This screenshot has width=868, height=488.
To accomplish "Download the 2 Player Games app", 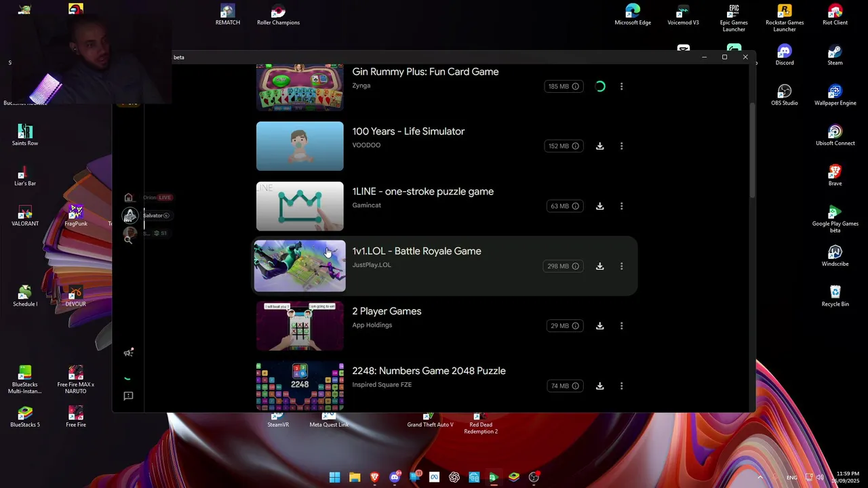I will [x=599, y=326].
